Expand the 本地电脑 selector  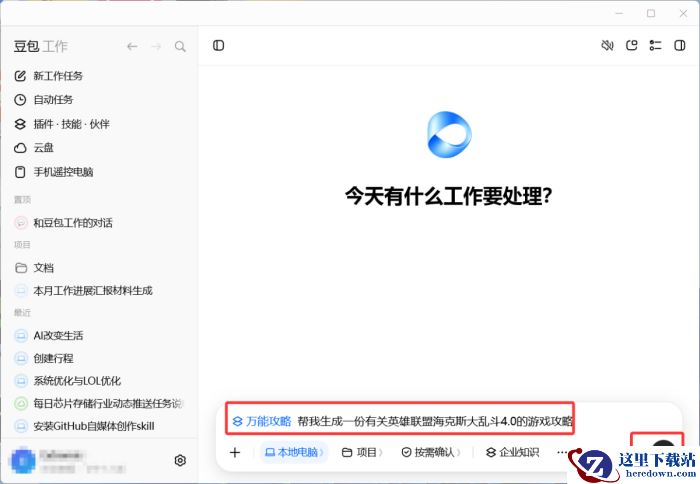click(x=294, y=452)
